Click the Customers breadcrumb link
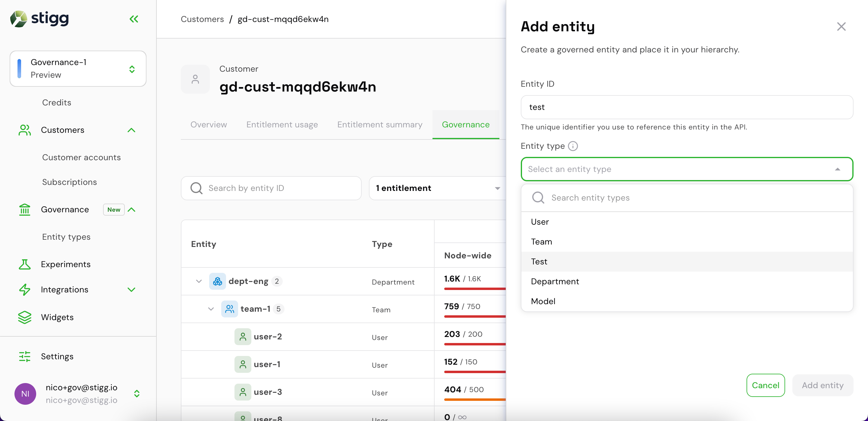 [202, 19]
